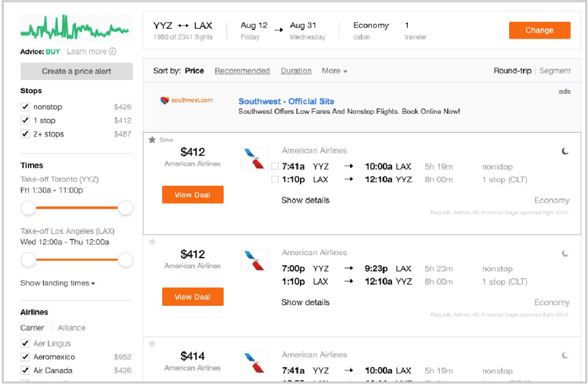
Task: Click the star Save icon on first flight
Action: click(152, 140)
